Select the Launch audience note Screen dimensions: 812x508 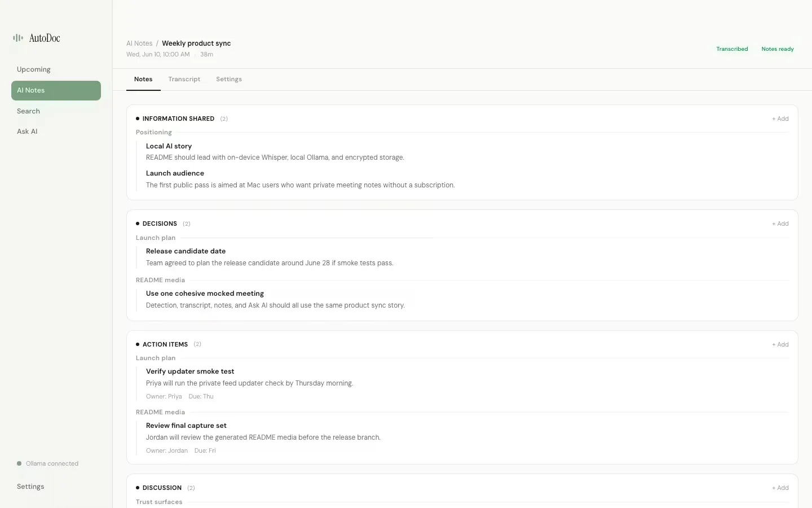[x=175, y=173]
